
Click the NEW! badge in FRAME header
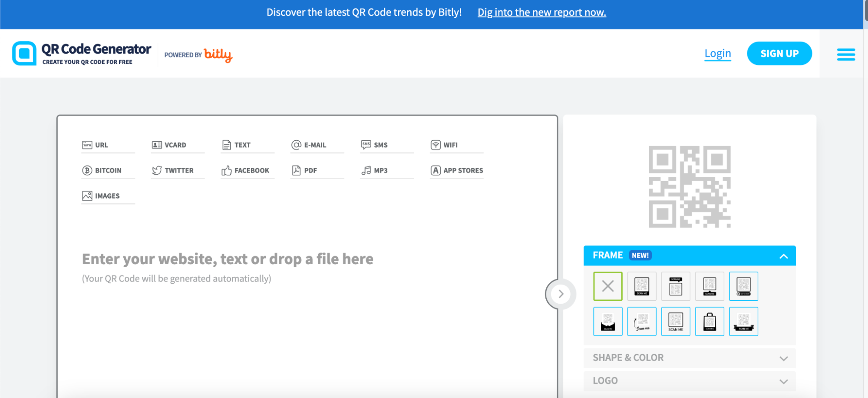640,255
